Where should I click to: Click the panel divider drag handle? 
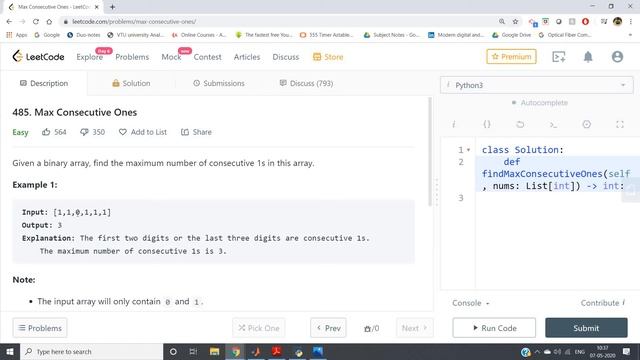(x=436, y=192)
